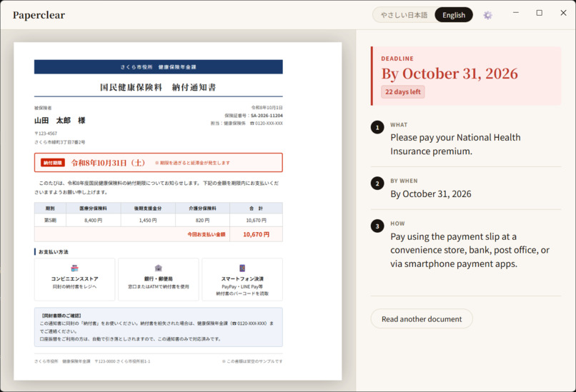Image resolution: width=576 pixels, height=392 pixels.
Task: Click the DEADLINE label in the red panel
Action: click(397, 59)
